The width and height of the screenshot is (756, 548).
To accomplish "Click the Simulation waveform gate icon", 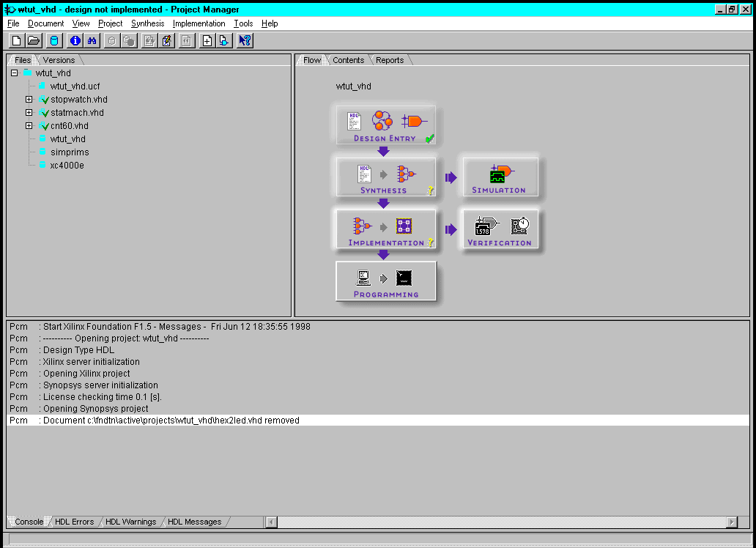I will pos(501,174).
